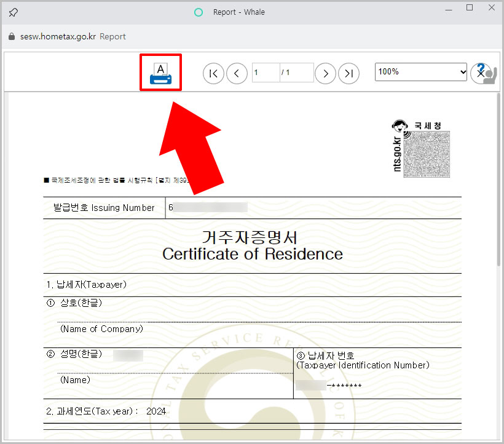Click the sesw.hometax.go.kr address text
Image resolution: width=504 pixels, height=444 pixels.
click(58, 36)
